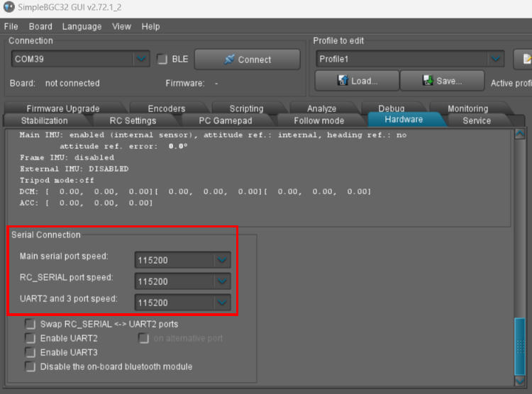Open the File menu

point(11,26)
